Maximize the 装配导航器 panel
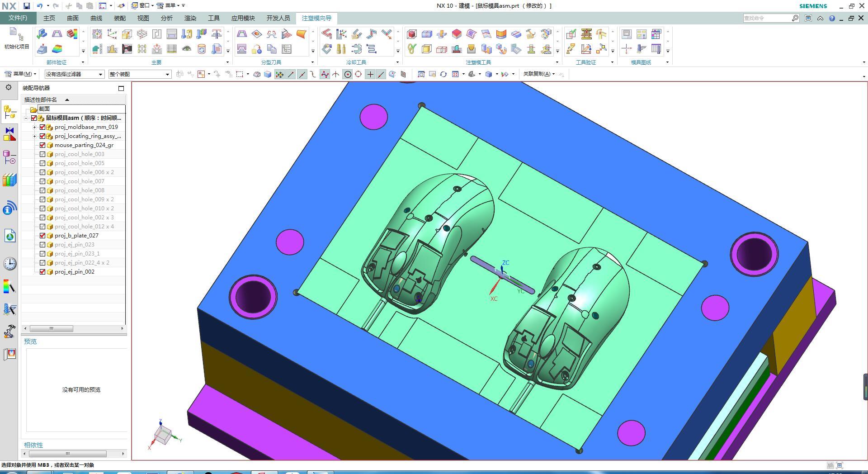Screen dimensions: 868x474 [121, 88]
